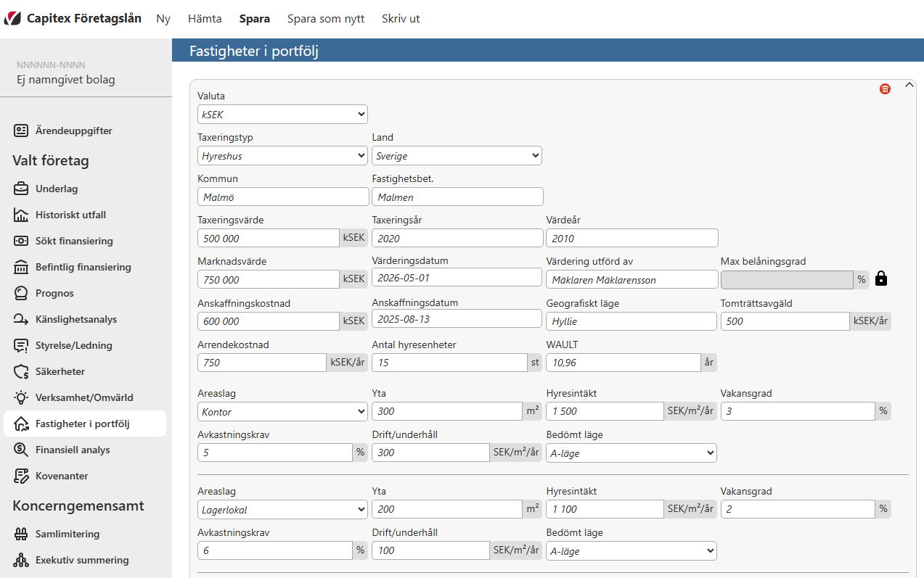This screenshot has height=578, width=924.
Task: Open the Land Sverige dropdown
Action: 457,155
